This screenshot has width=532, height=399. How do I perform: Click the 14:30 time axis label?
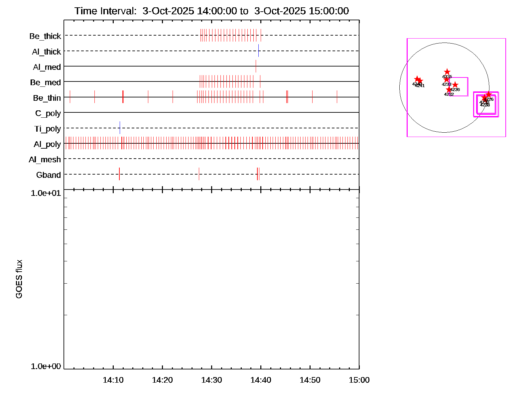(x=211, y=380)
